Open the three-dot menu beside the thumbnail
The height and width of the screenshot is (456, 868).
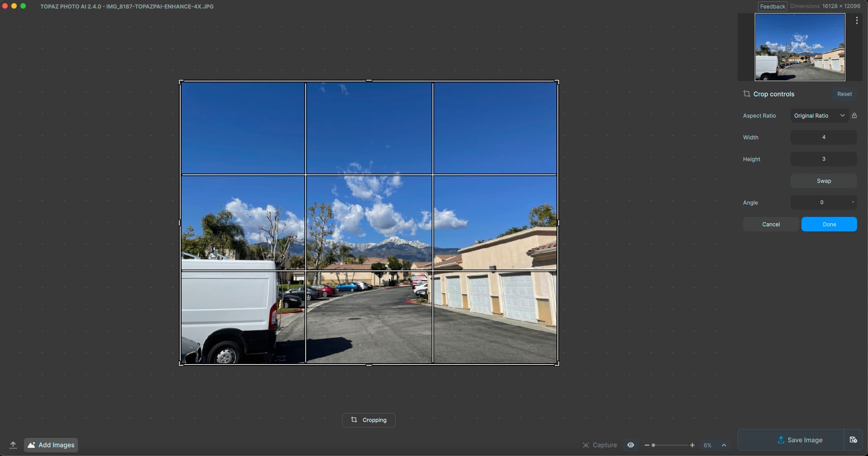(x=856, y=21)
